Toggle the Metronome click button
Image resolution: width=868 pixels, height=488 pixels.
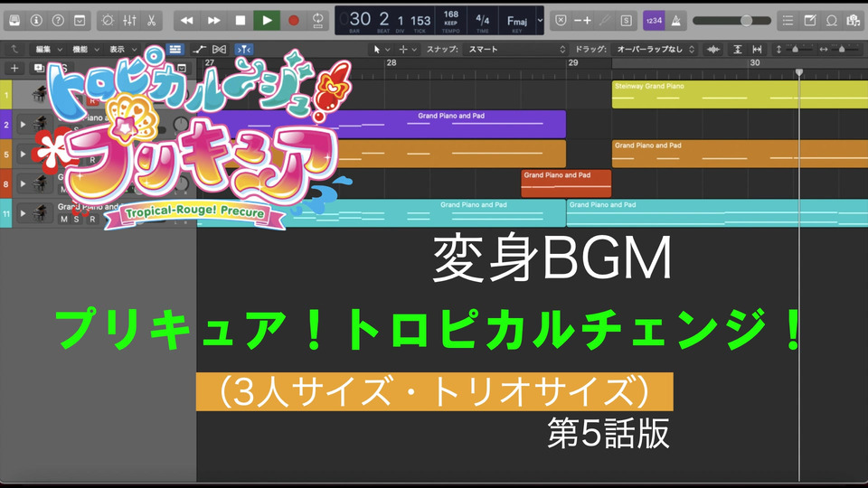(x=676, y=21)
